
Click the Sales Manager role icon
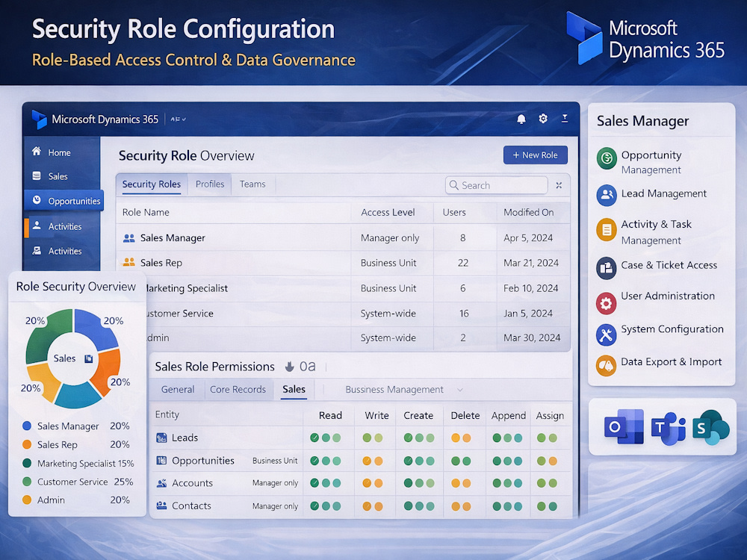click(128, 238)
